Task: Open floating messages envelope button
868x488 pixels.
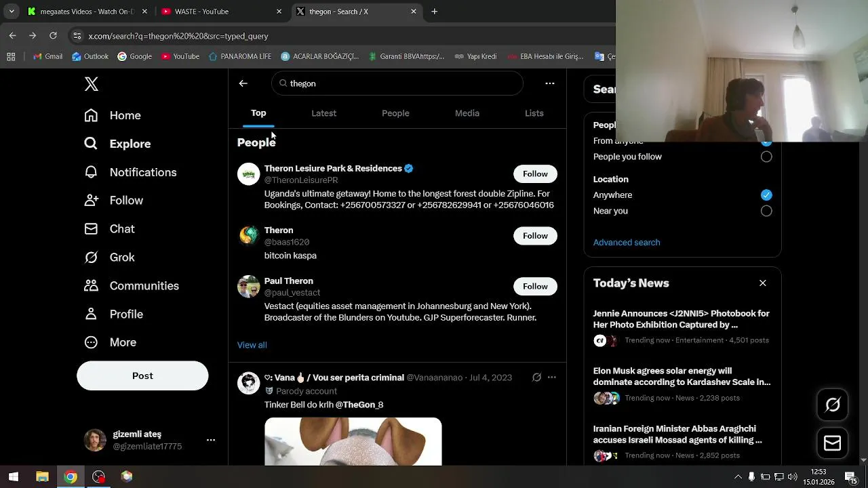Action: [x=833, y=443]
